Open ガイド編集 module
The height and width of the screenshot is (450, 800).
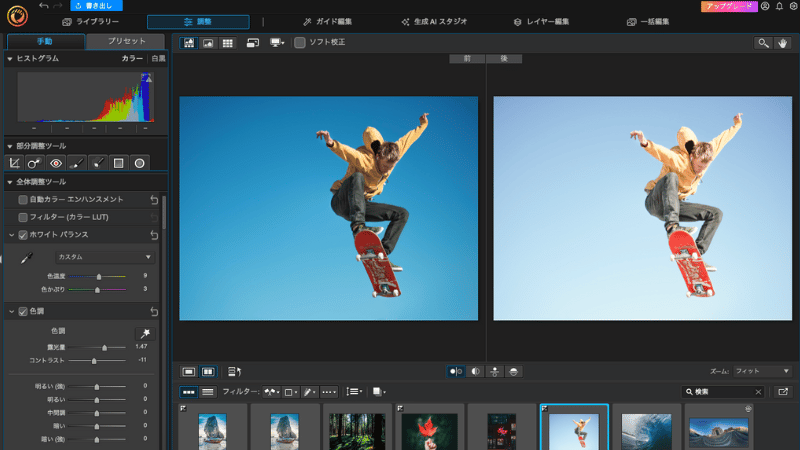pos(328,22)
